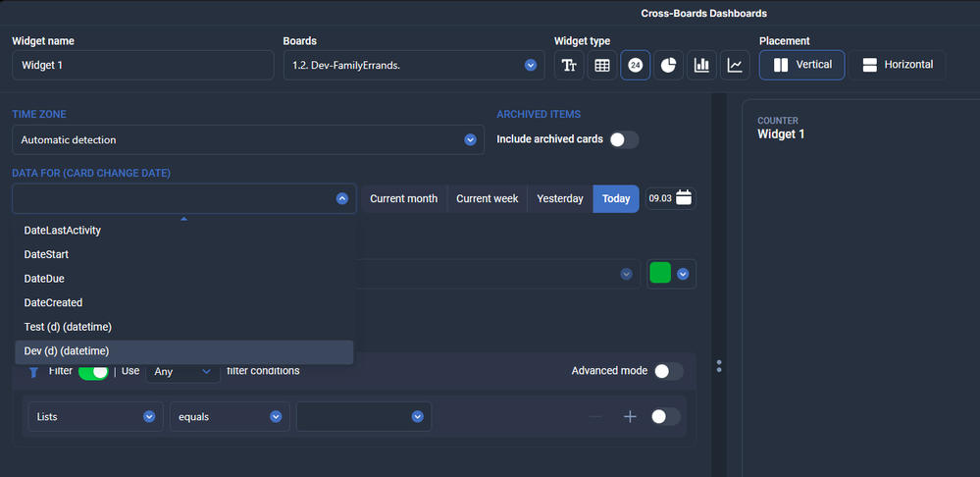
Task: Turn off the Filter switch
Action: (93, 371)
